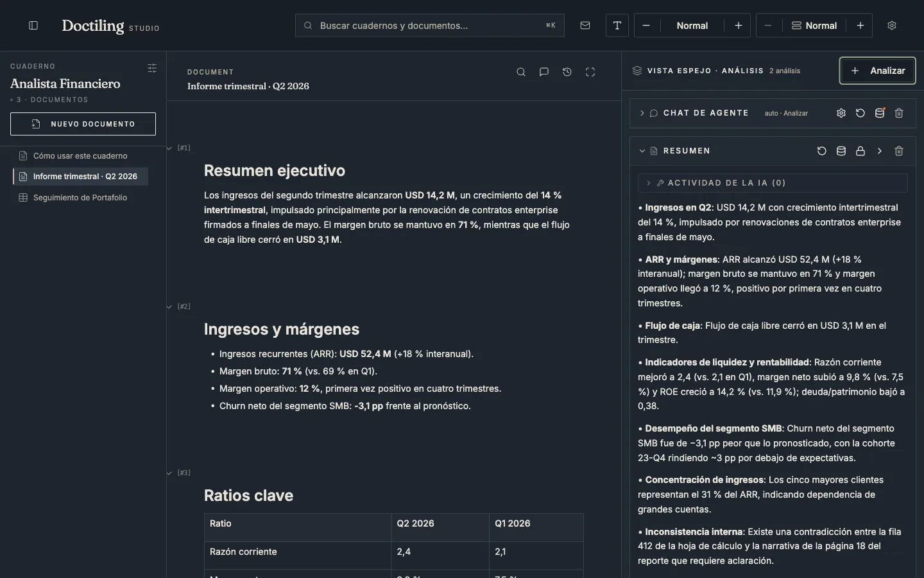Click 'auto · Analizar' label
This screenshot has height=578, width=924.
click(x=786, y=113)
